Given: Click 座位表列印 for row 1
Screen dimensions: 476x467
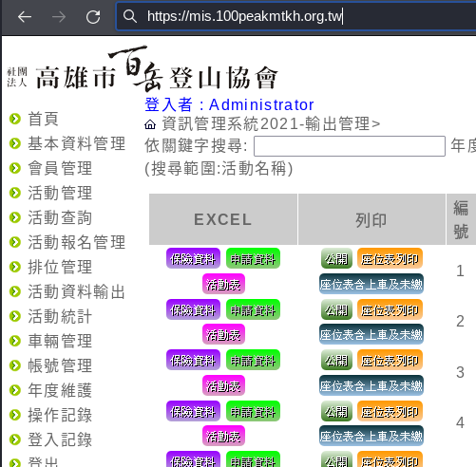Looking at the screenshot, I should (x=390, y=259).
